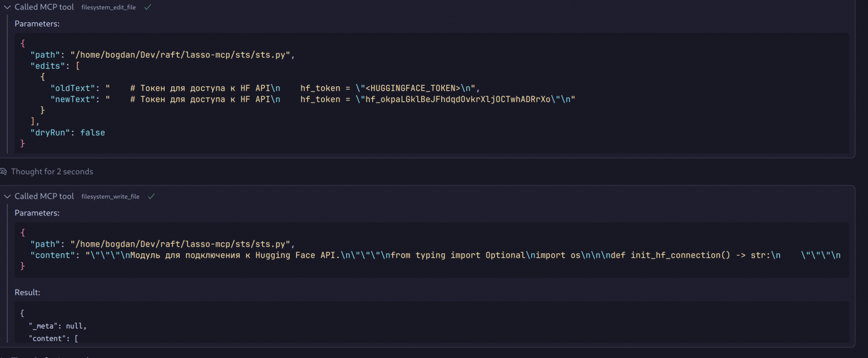This screenshot has height=358, width=868.
Task: Click the green checkmark next to filesystem_edit_file
Action: [x=147, y=7]
